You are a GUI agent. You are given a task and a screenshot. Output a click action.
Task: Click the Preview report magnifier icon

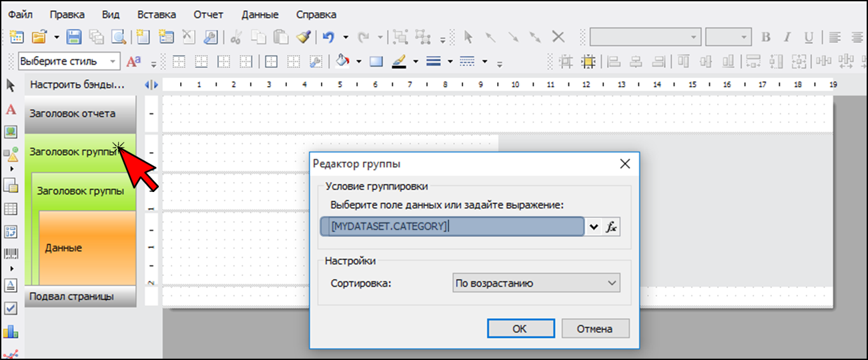pyautogui.click(x=118, y=37)
